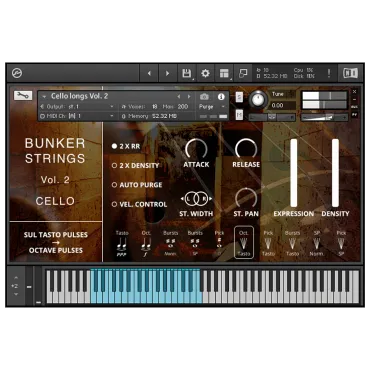This screenshot has width=370, height=370.
Task: Click the pan slider below Tune knob
Action: 272,117
